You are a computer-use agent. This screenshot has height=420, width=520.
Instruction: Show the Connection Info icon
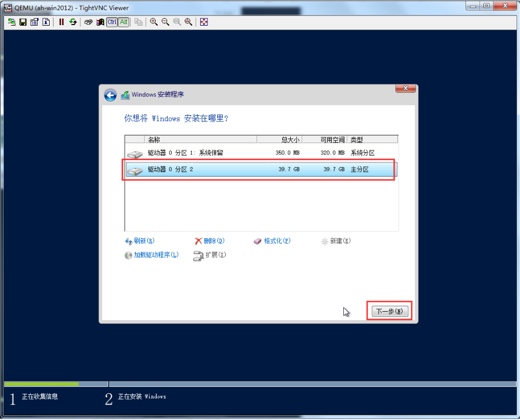46,22
